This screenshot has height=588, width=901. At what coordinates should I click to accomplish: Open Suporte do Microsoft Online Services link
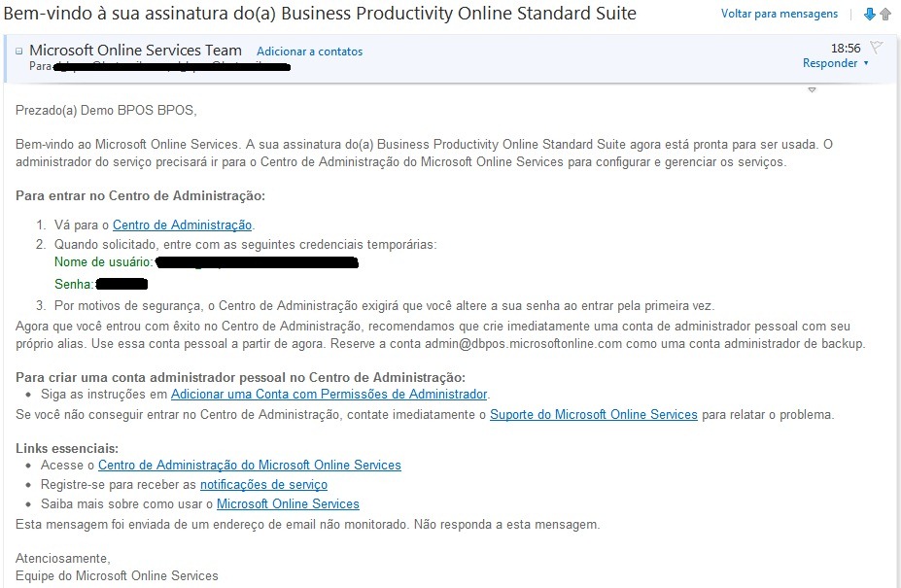pyautogui.click(x=593, y=415)
